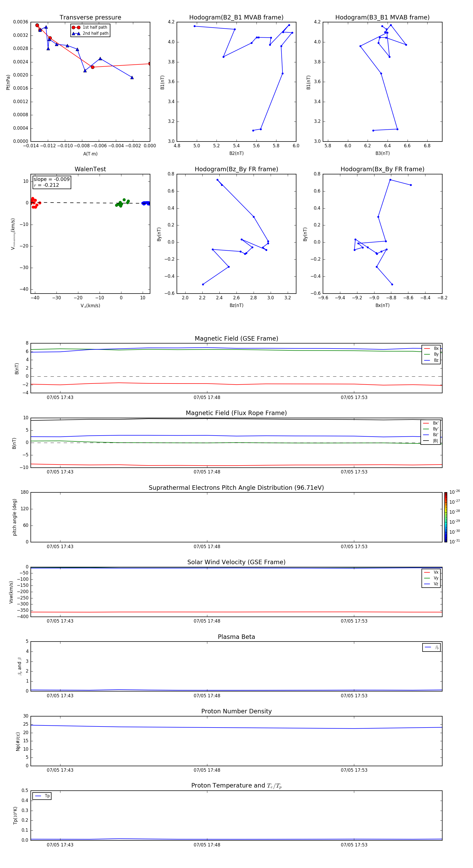
Task: Click the 'V_A(km/s)' x-axis label
Action: [90, 306]
